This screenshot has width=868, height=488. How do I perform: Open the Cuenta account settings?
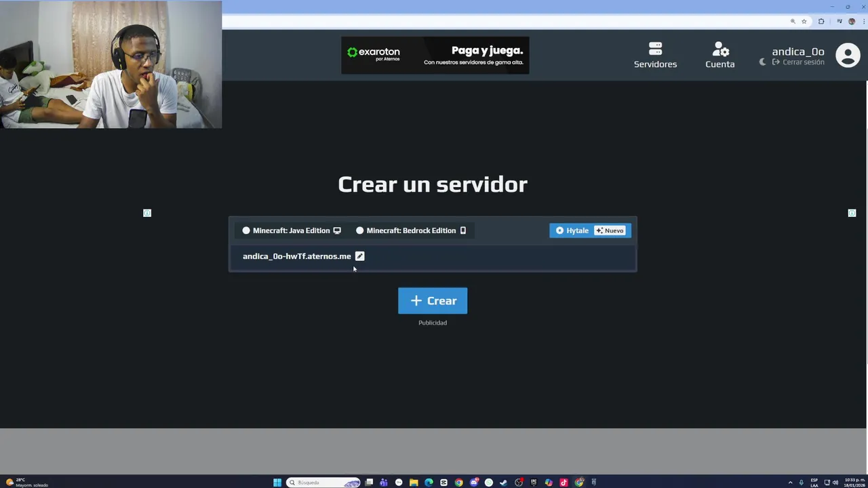point(720,56)
